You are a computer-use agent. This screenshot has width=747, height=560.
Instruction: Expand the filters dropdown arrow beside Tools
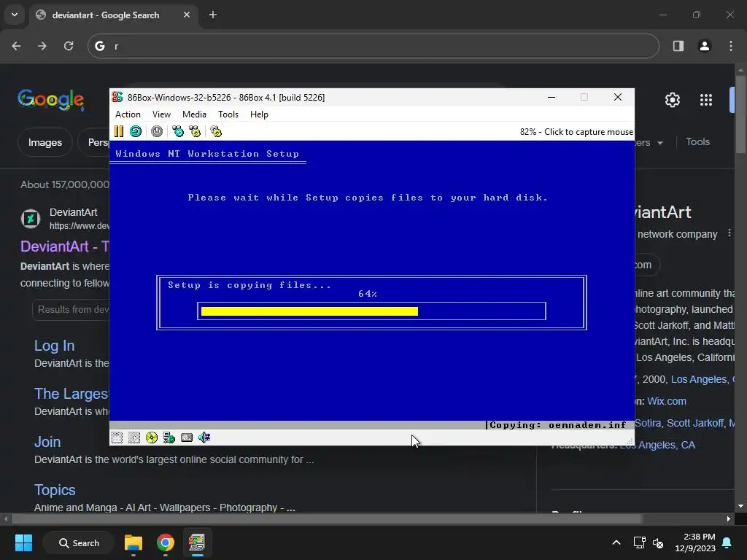pos(660,143)
